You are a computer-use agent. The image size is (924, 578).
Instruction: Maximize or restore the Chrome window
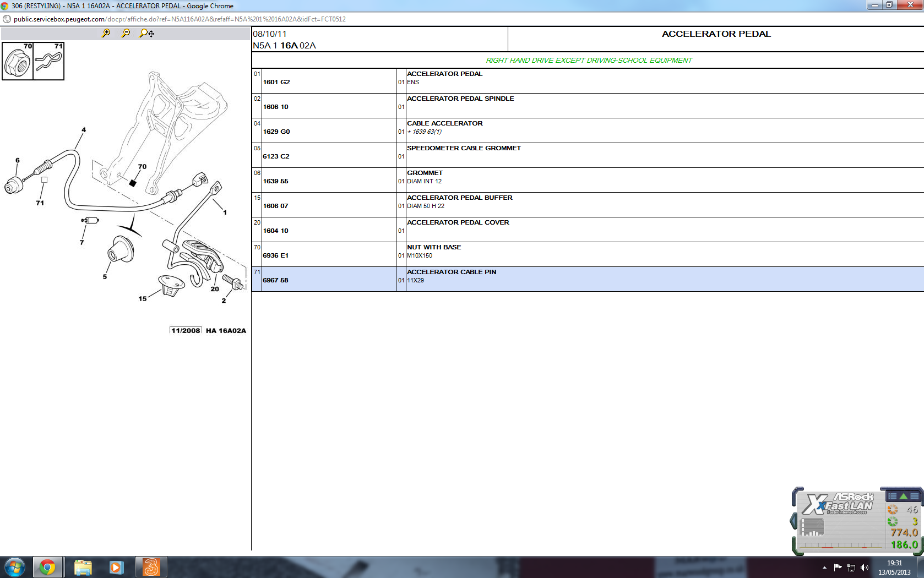click(889, 5)
